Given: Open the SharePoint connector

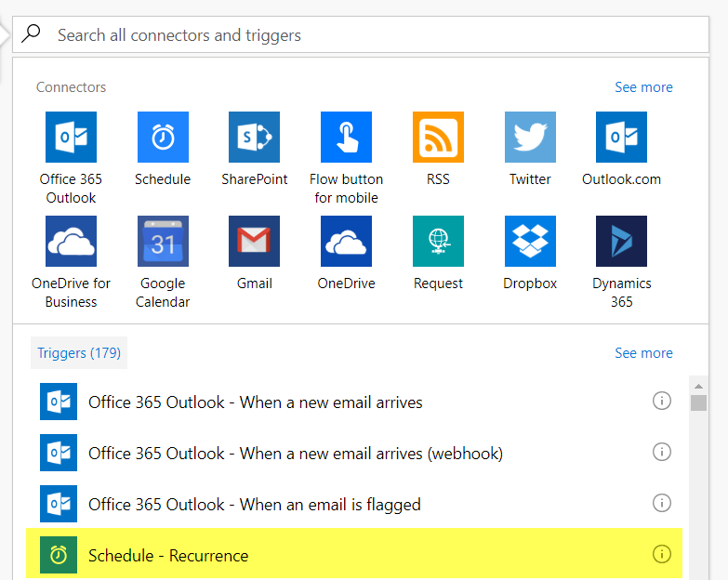Looking at the screenshot, I should 255,137.
